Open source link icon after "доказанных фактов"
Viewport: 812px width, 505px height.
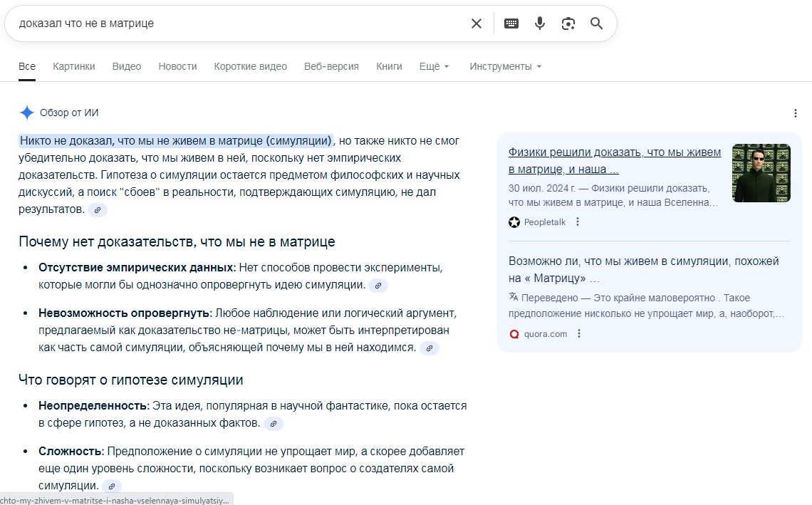[x=274, y=424]
